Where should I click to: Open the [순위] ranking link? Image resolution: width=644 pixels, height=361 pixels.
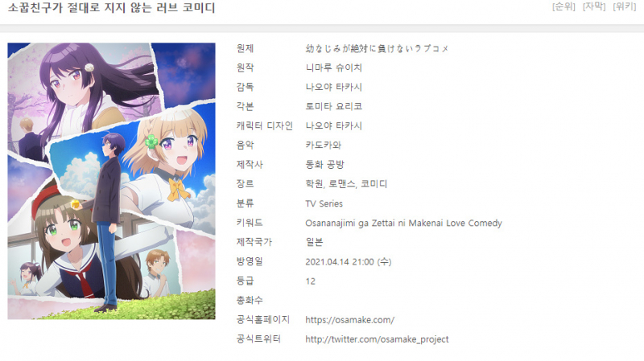(563, 6)
